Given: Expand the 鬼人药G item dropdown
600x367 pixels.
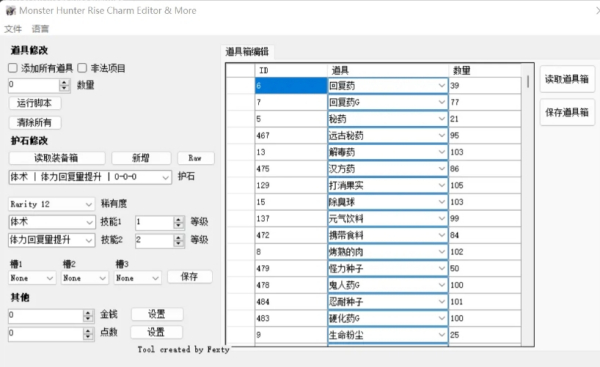Looking at the screenshot, I should point(441,285).
